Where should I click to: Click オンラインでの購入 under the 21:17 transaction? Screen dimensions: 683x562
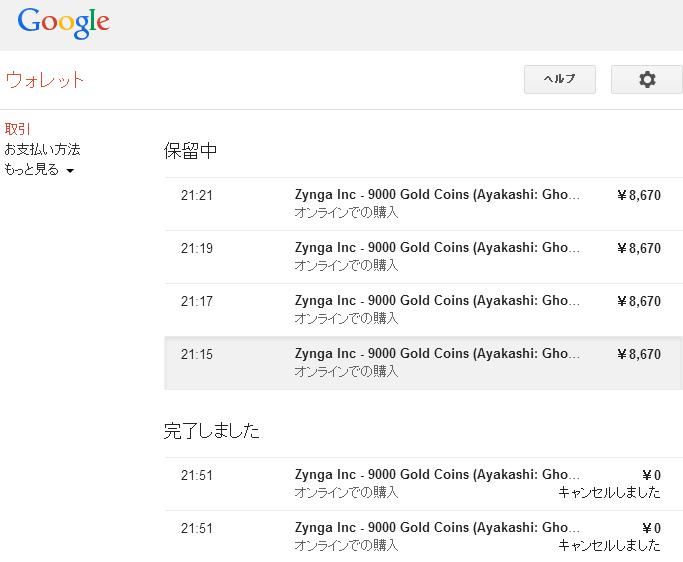click(346, 318)
